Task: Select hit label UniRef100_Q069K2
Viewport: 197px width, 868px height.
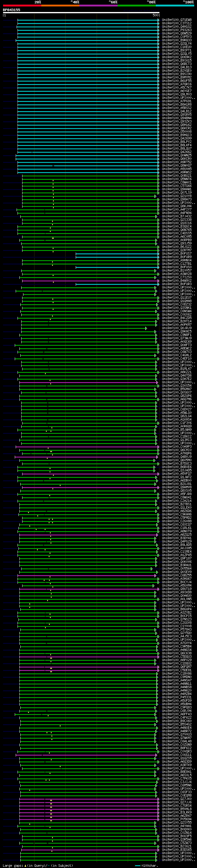Action: 177,57
